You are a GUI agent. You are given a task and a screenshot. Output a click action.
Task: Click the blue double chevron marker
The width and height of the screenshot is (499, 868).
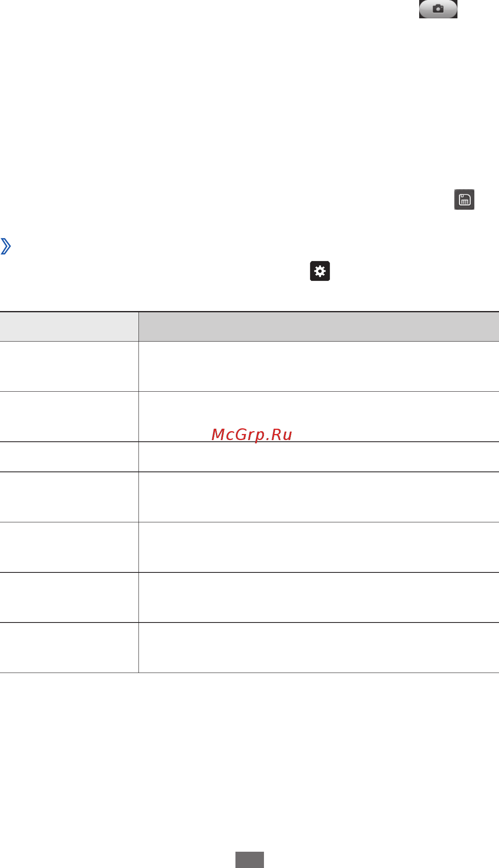[6, 246]
